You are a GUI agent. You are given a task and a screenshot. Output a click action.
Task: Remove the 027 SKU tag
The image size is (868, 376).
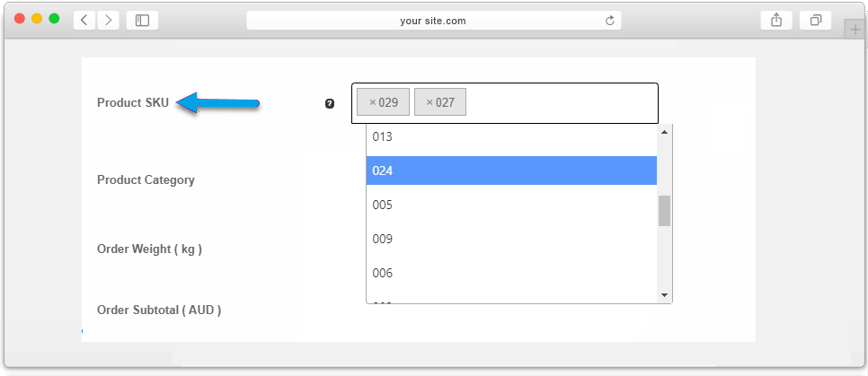pos(430,102)
